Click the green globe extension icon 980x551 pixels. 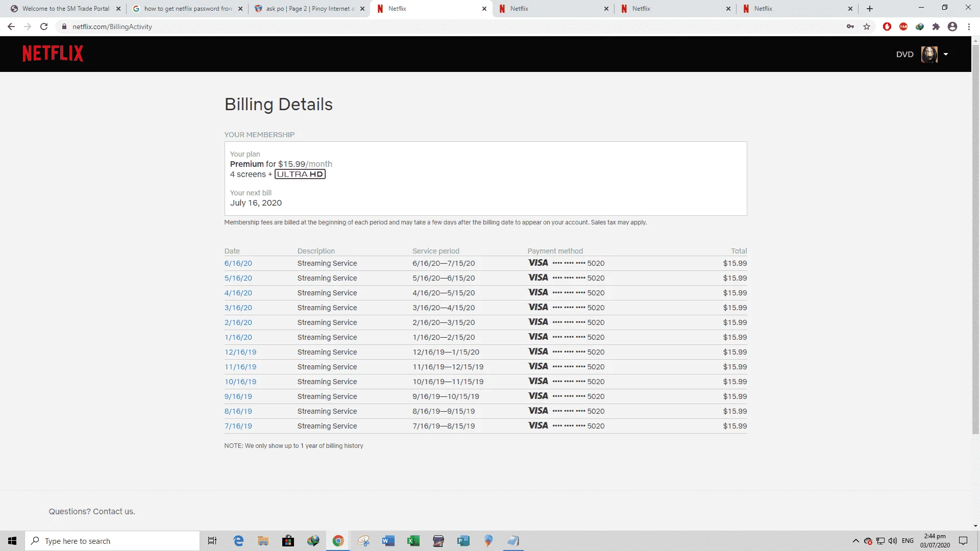[920, 27]
